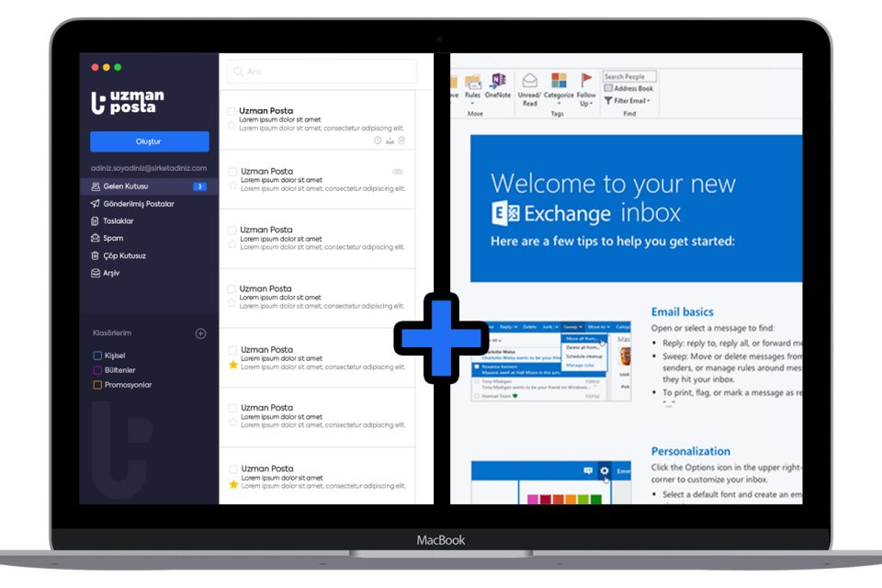Click the Exchange logo in the welcome banner
This screenshot has width=882, height=588.
pos(551,214)
